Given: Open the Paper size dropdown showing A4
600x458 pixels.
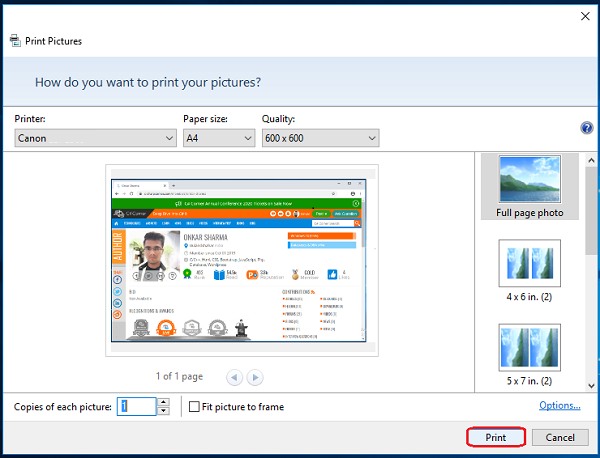Looking at the screenshot, I should 219,138.
